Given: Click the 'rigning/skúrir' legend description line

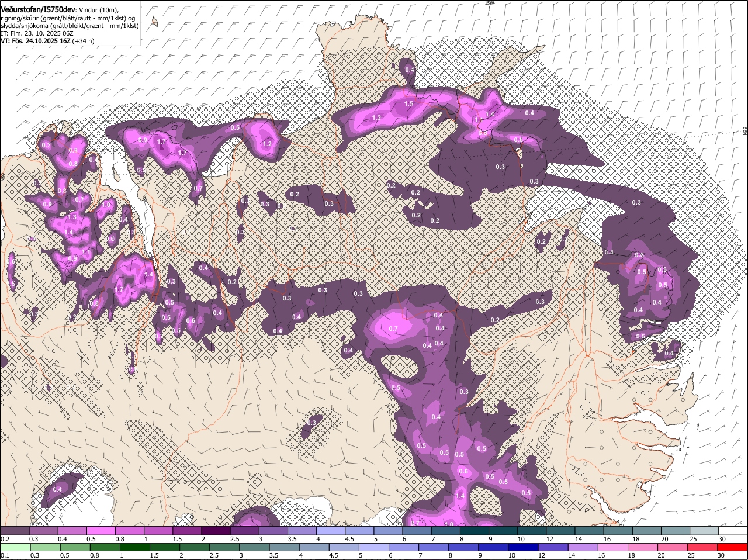Looking at the screenshot, I should (x=69, y=18).
